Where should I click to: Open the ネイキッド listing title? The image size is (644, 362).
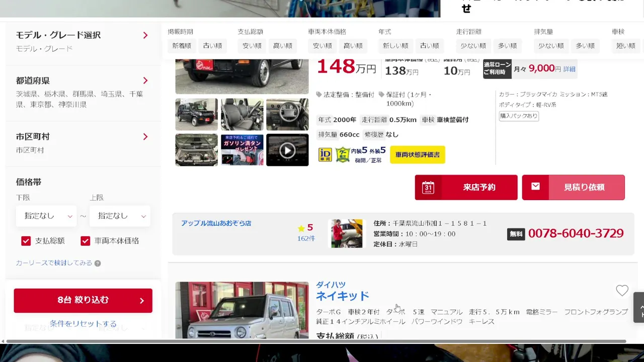click(x=343, y=296)
